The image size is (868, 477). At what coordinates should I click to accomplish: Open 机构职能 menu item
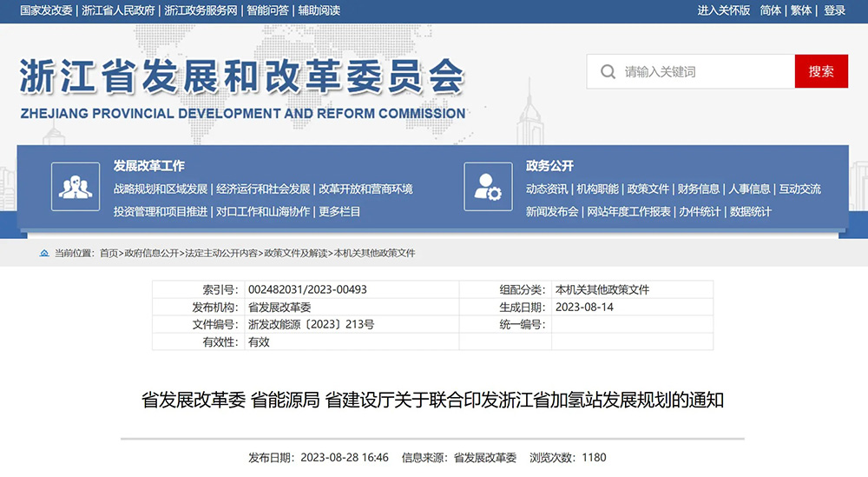[x=597, y=189]
